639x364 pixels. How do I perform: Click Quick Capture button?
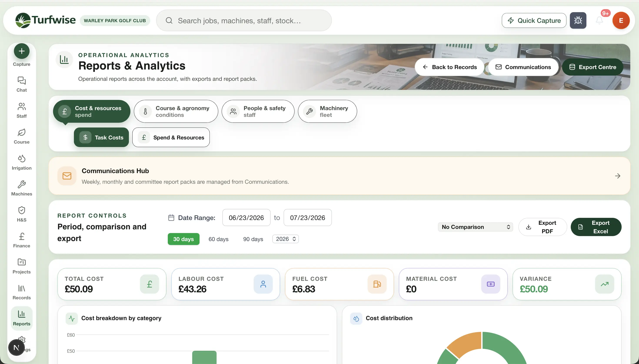534,20
